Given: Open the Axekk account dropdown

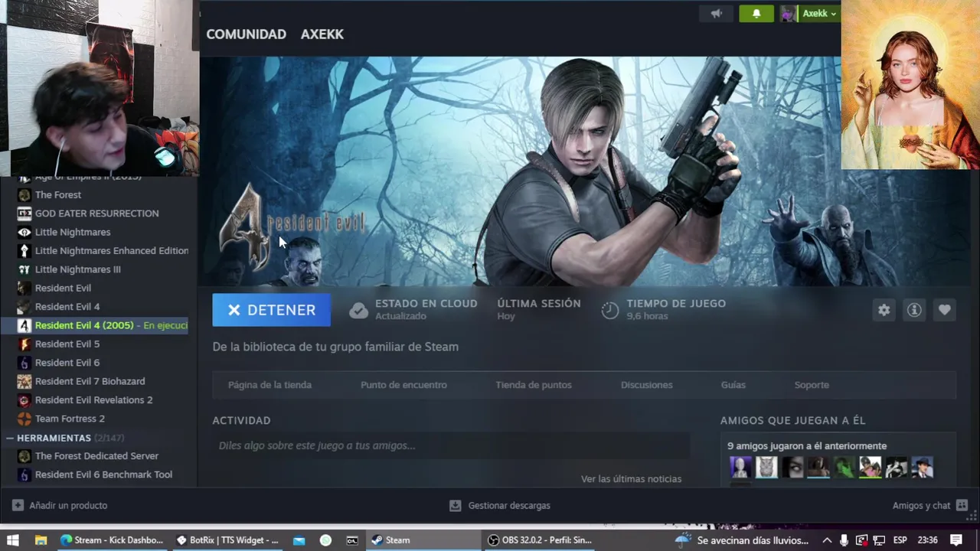Looking at the screenshot, I should [x=819, y=14].
